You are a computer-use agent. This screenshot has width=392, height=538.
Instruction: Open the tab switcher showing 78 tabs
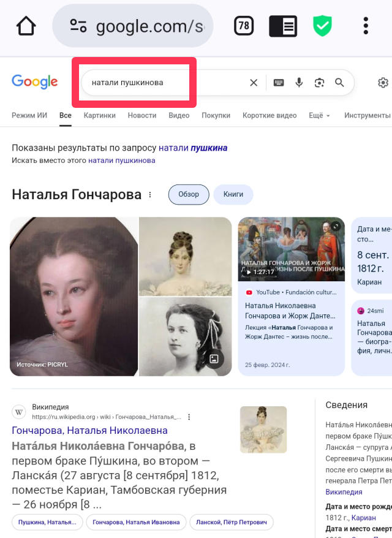coord(244,26)
